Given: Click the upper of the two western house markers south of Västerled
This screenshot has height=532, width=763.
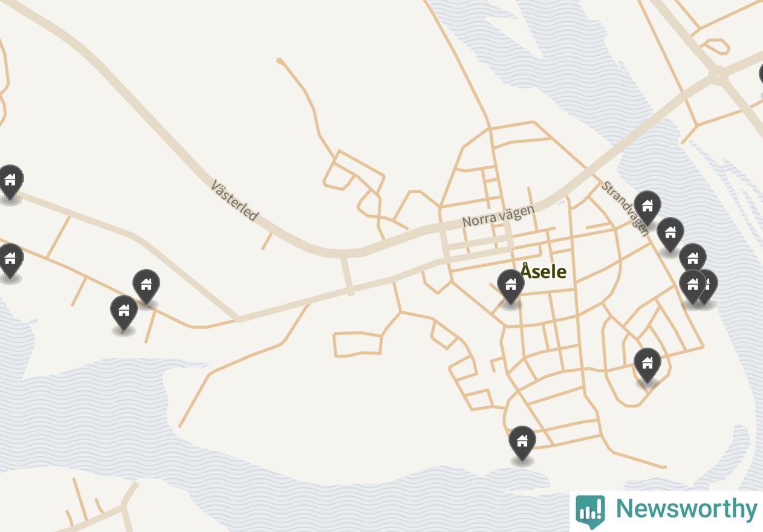Looking at the screenshot, I should tap(146, 287).
